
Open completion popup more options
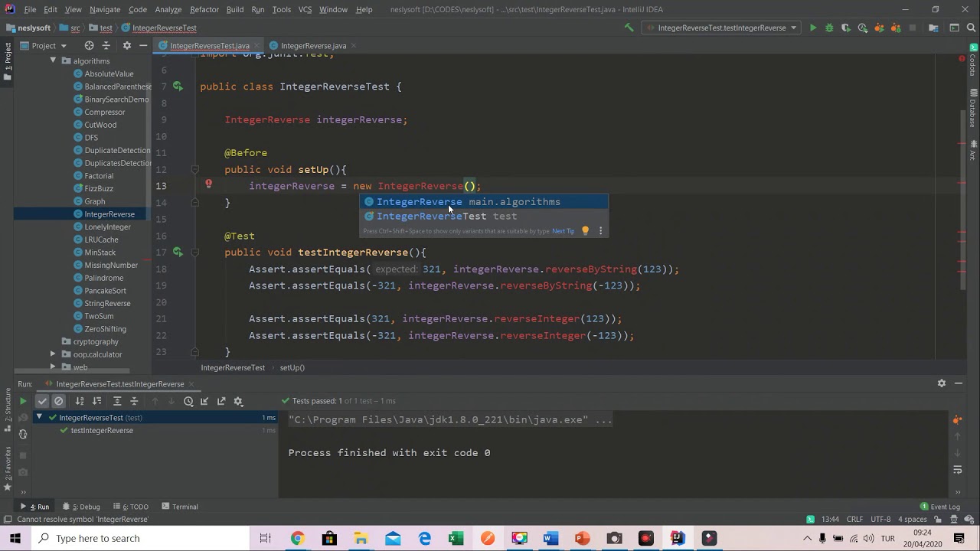[600, 230]
